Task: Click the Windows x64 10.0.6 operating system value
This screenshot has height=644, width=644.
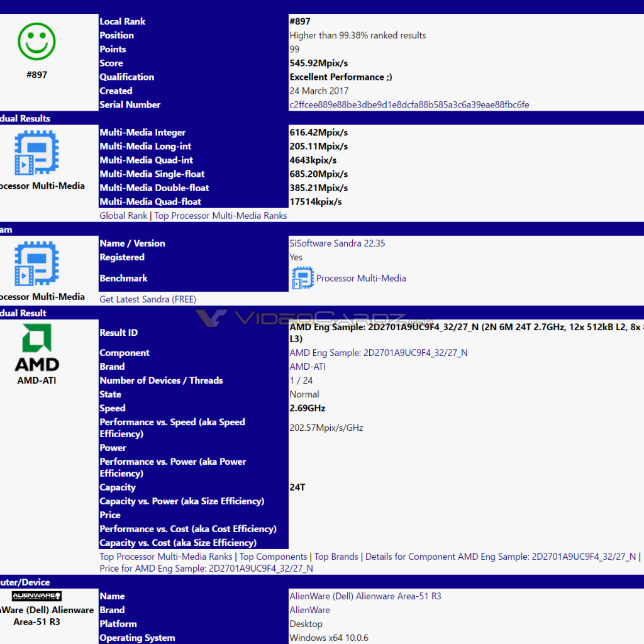Action: (328, 638)
